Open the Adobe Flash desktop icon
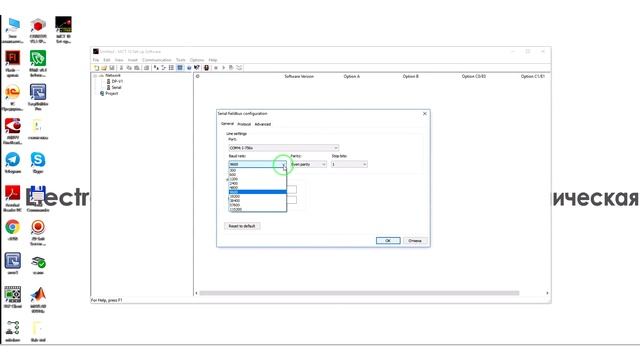This screenshot has height=360, width=640. coord(13,64)
